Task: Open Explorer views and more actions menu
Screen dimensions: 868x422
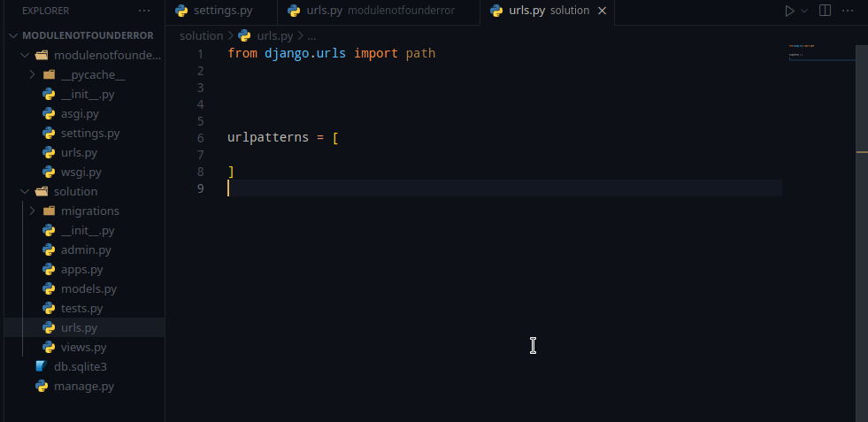Action: pos(144,11)
